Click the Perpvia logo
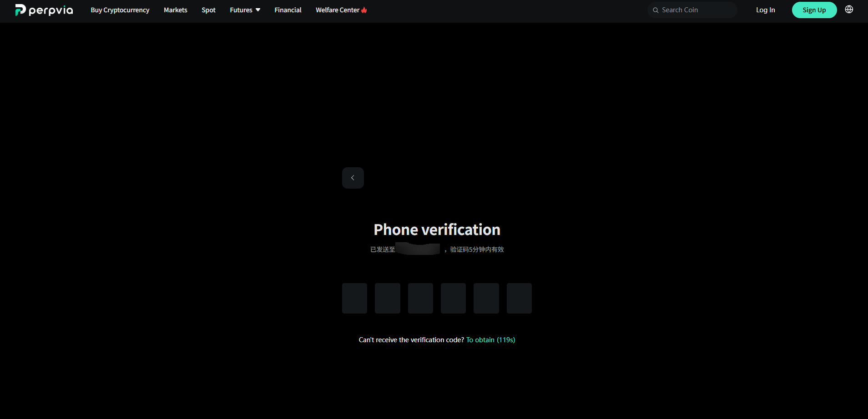The image size is (868, 419). [x=44, y=10]
